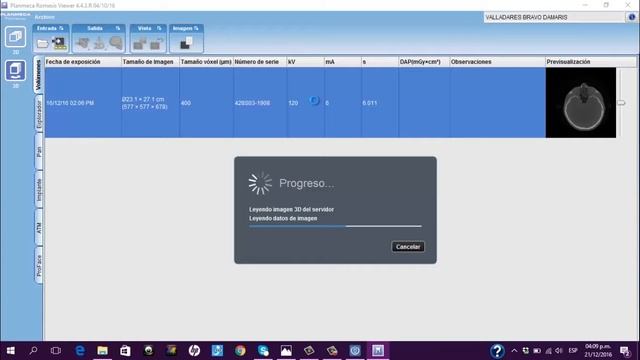Click the kV value 120
This screenshot has height=360, width=640.
point(293,103)
